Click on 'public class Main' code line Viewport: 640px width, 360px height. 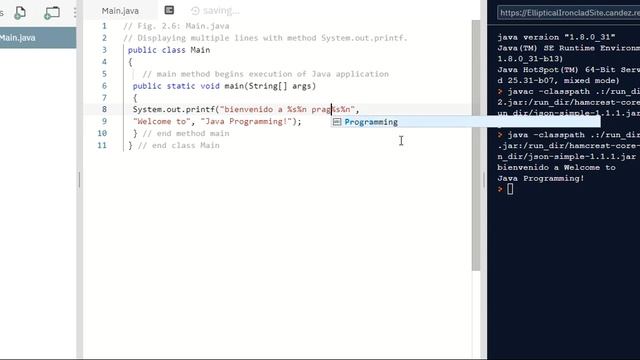[169, 50]
